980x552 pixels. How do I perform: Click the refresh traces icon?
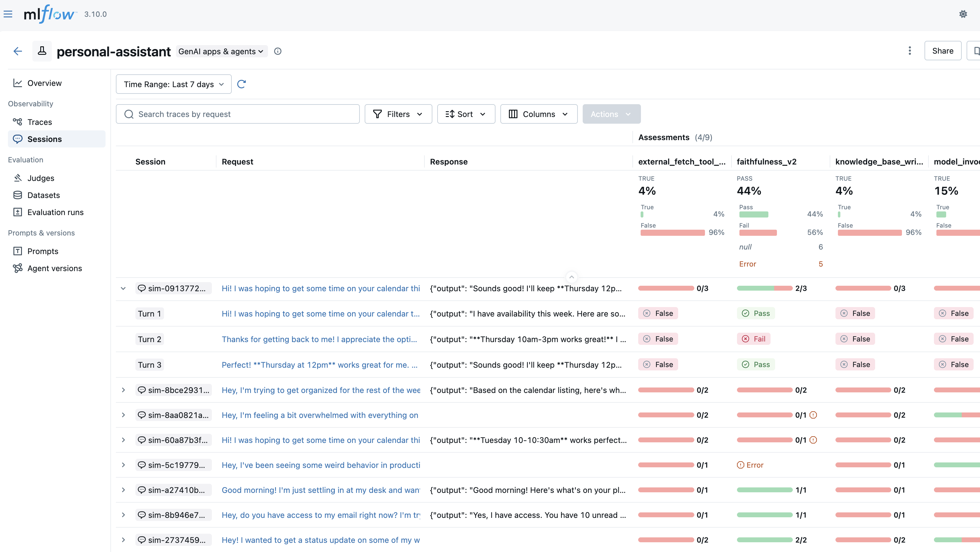[241, 84]
